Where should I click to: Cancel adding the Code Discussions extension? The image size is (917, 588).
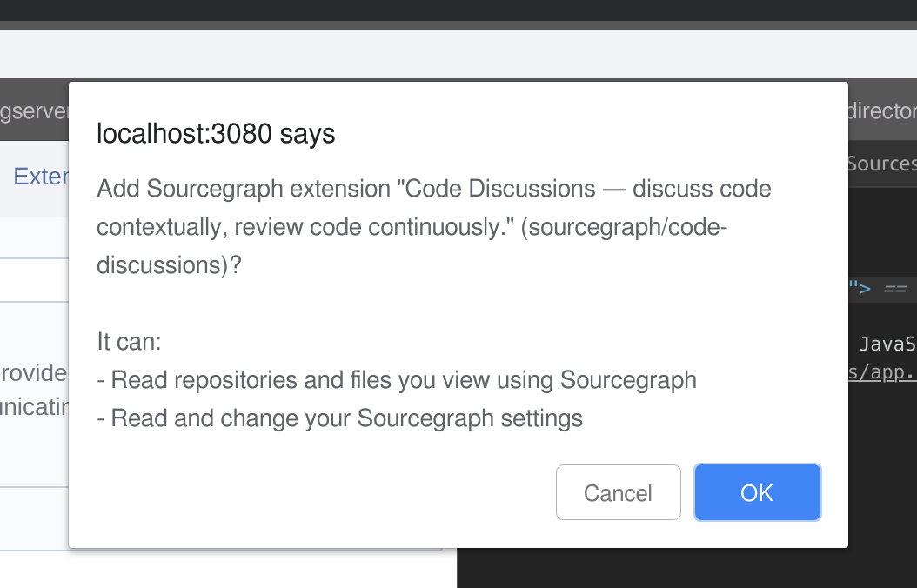click(619, 492)
